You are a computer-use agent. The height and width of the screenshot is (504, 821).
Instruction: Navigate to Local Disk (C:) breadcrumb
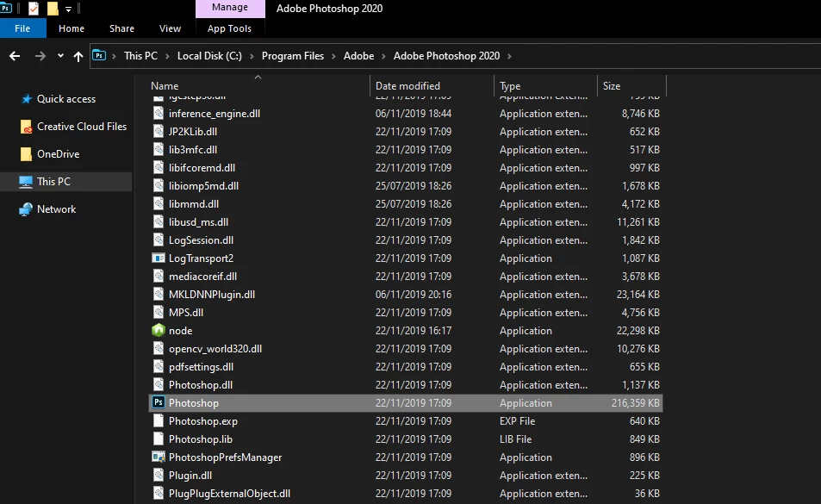coord(209,55)
